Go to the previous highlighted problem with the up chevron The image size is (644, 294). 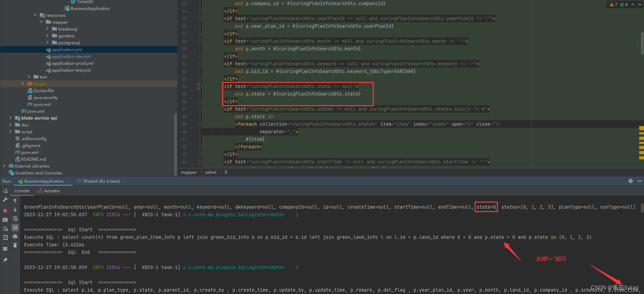tap(633, 4)
